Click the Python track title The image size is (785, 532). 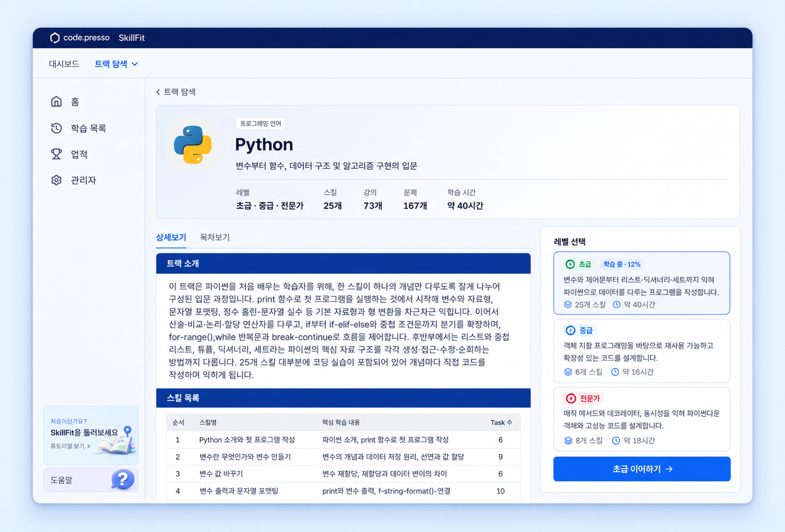pos(264,144)
